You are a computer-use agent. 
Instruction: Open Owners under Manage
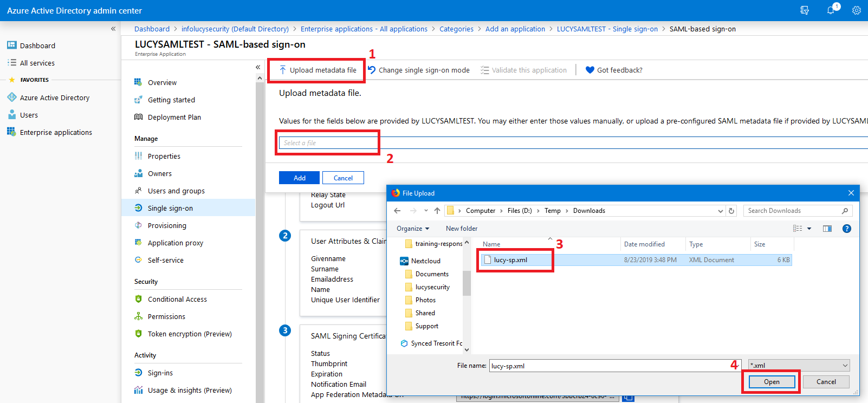pos(159,173)
